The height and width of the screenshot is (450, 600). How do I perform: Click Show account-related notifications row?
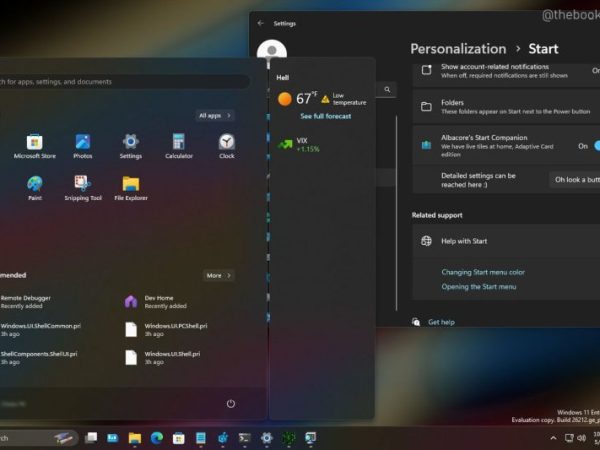pos(506,71)
